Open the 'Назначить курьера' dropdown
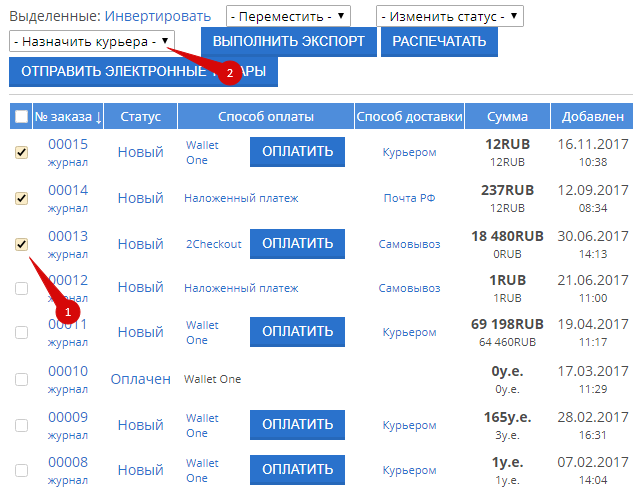Viewport: 633px width, 493px height. tap(92, 42)
